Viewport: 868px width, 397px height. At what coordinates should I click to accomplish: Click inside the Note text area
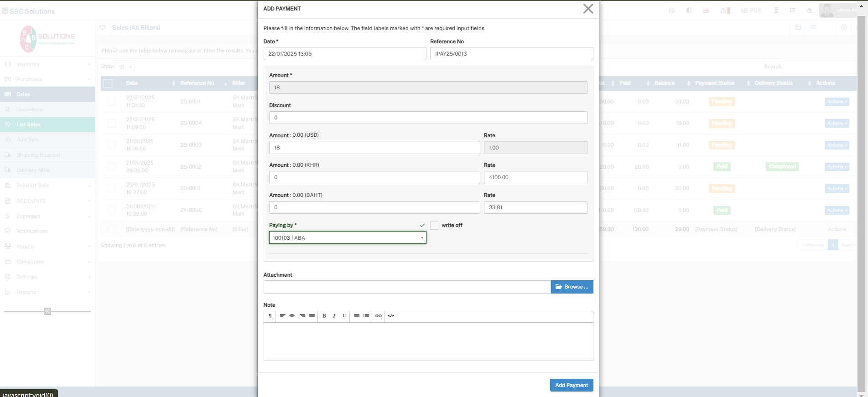point(428,341)
